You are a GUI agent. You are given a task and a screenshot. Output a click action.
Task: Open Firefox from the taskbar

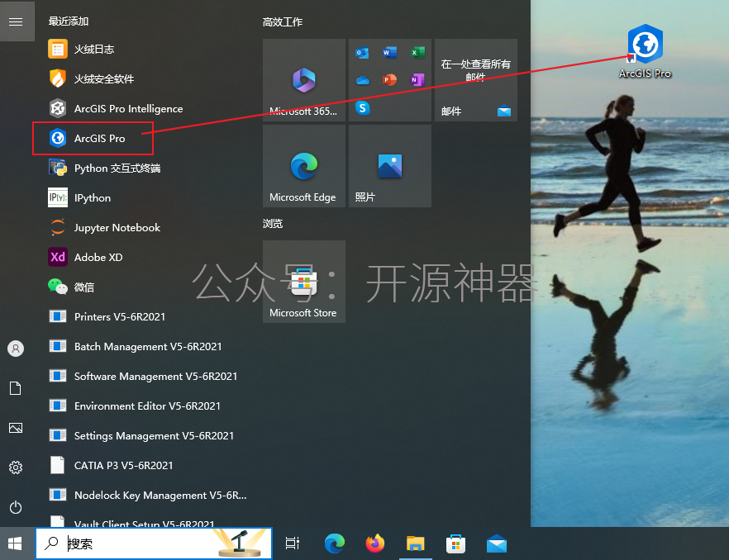(x=375, y=543)
